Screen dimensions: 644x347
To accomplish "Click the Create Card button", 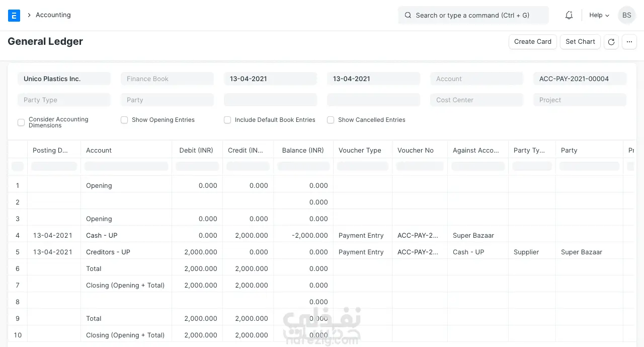I will [x=533, y=42].
